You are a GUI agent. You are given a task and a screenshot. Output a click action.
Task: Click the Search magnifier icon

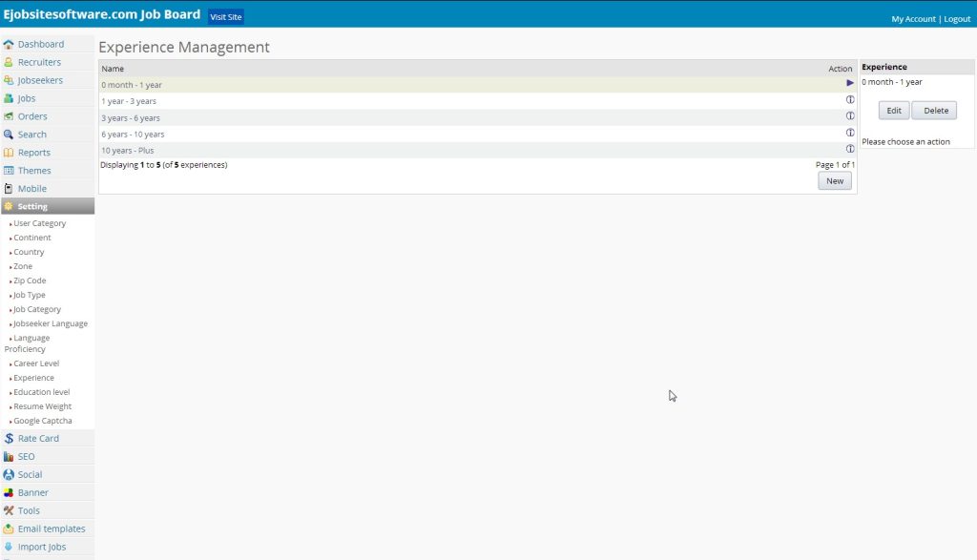pyautogui.click(x=9, y=135)
